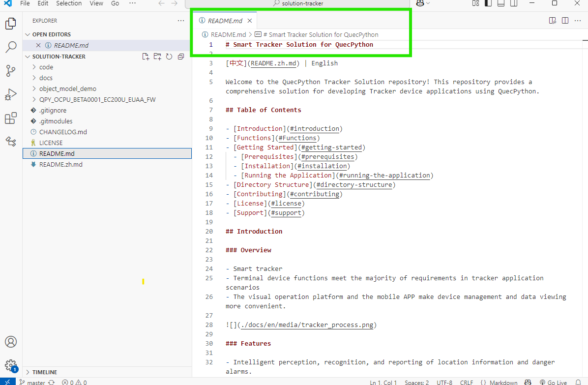This screenshot has width=588, height=385.
Task: Synchronize changes icon in status bar
Action: [52, 382]
